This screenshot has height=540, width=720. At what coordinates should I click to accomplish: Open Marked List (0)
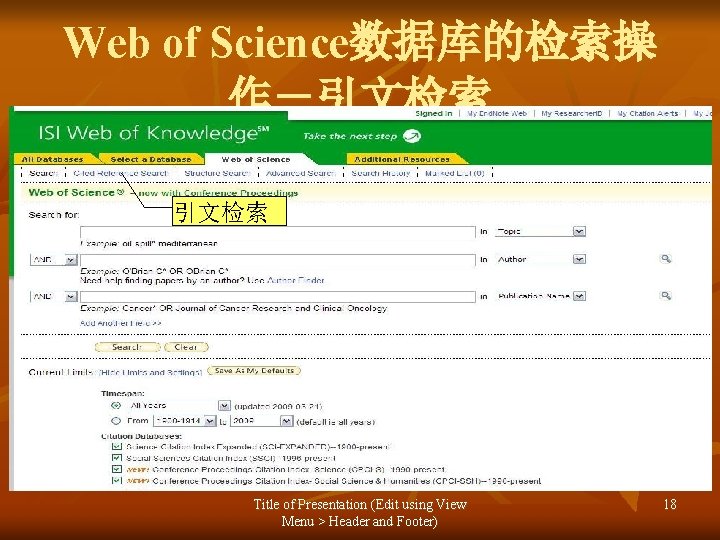[x=455, y=173]
